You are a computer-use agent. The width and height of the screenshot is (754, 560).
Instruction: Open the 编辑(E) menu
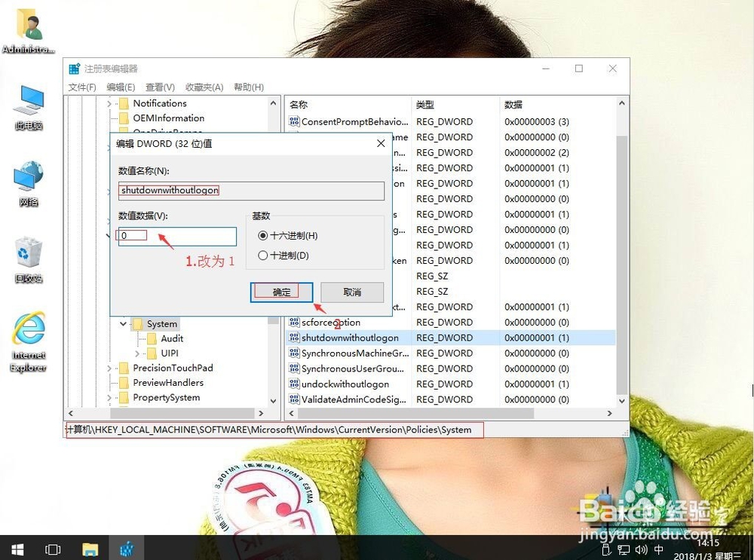119,87
